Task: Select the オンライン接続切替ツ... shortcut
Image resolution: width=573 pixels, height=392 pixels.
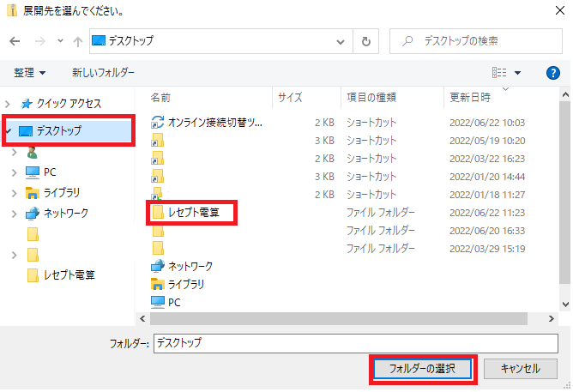Action: (207, 123)
